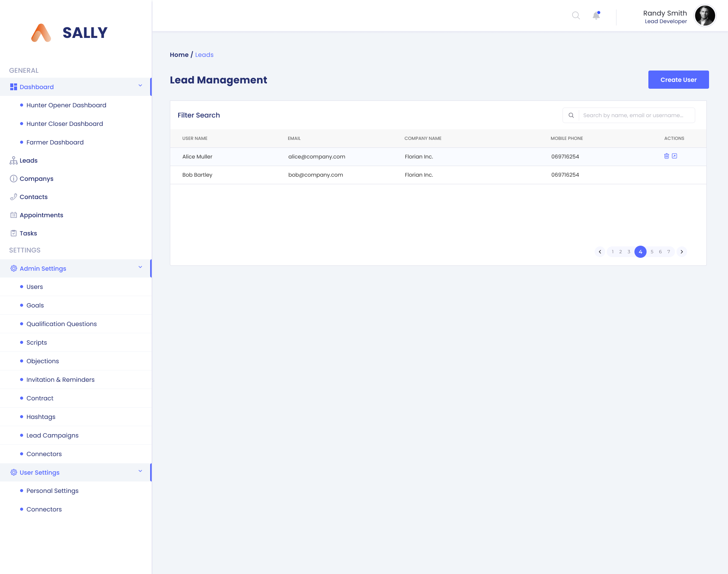The height and width of the screenshot is (574, 728).
Task: Open the header search magnifier icon
Action: click(576, 16)
